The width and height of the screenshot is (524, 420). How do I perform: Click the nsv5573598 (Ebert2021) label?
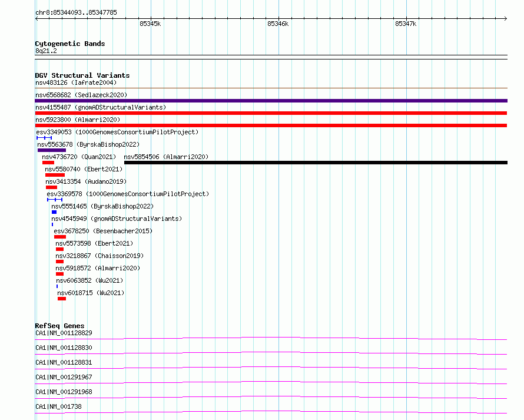click(94, 243)
